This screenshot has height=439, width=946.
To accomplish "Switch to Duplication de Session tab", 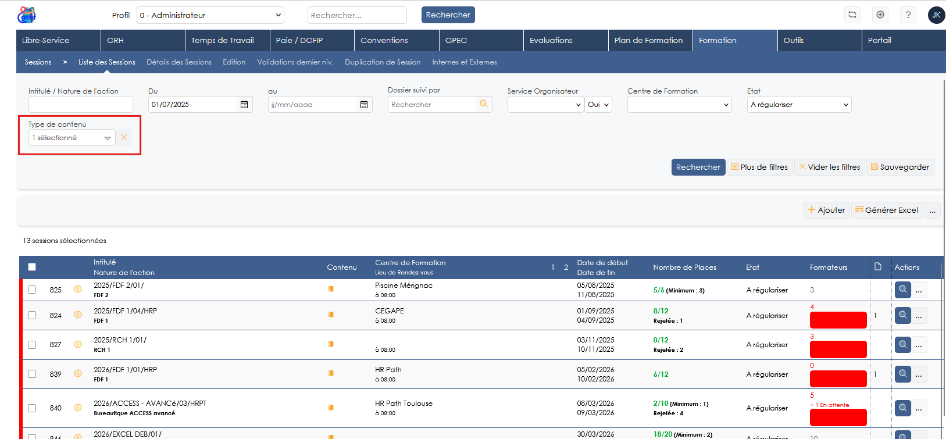I will tap(383, 62).
